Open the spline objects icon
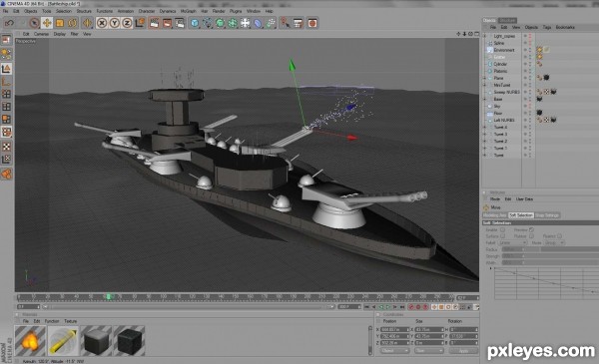Viewport: 599px width, 364px height. point(207,23)
